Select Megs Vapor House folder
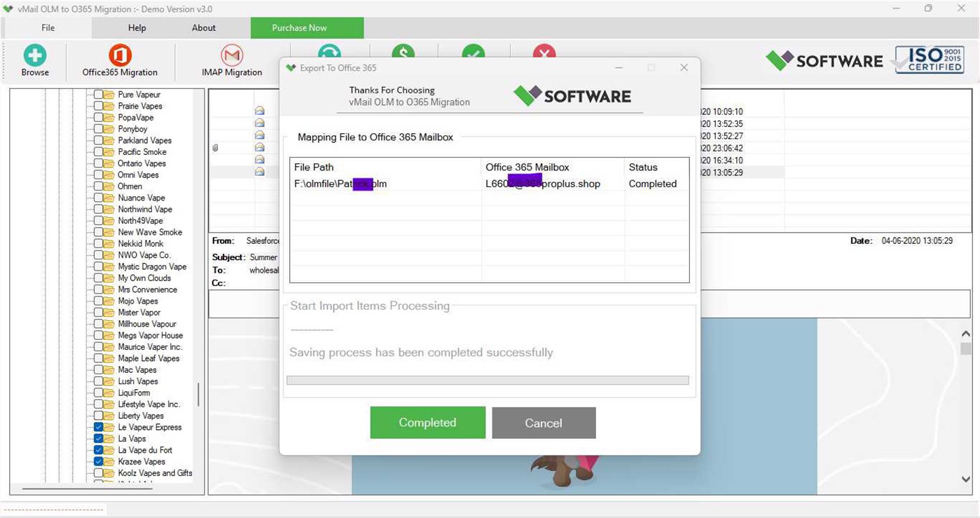980x518 pixels. (151, 336)
